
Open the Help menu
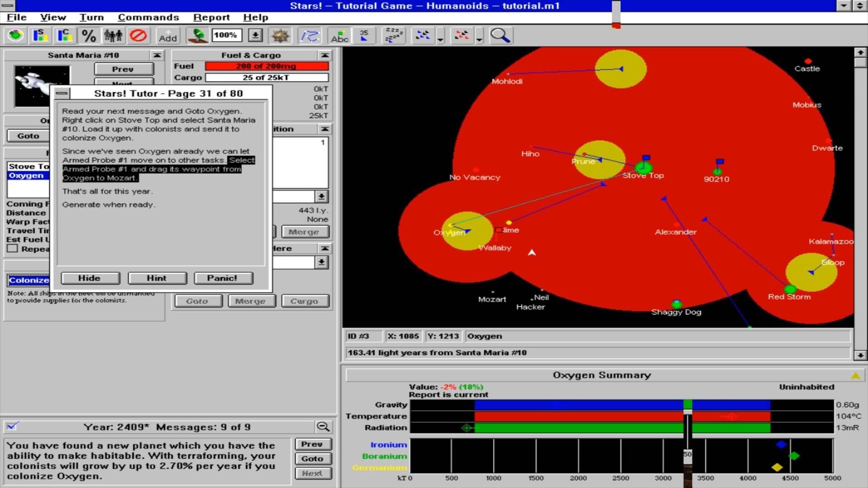(x=255, y=17)
